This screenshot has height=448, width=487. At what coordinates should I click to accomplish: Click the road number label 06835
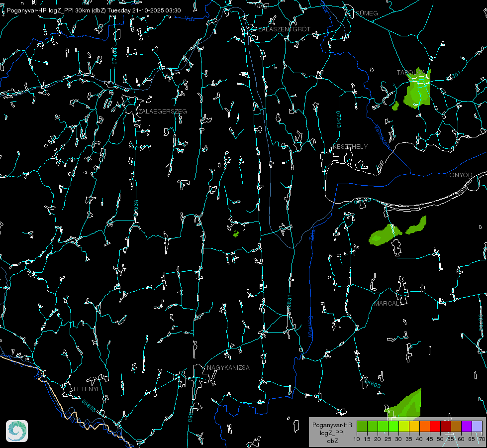[89, 406]
